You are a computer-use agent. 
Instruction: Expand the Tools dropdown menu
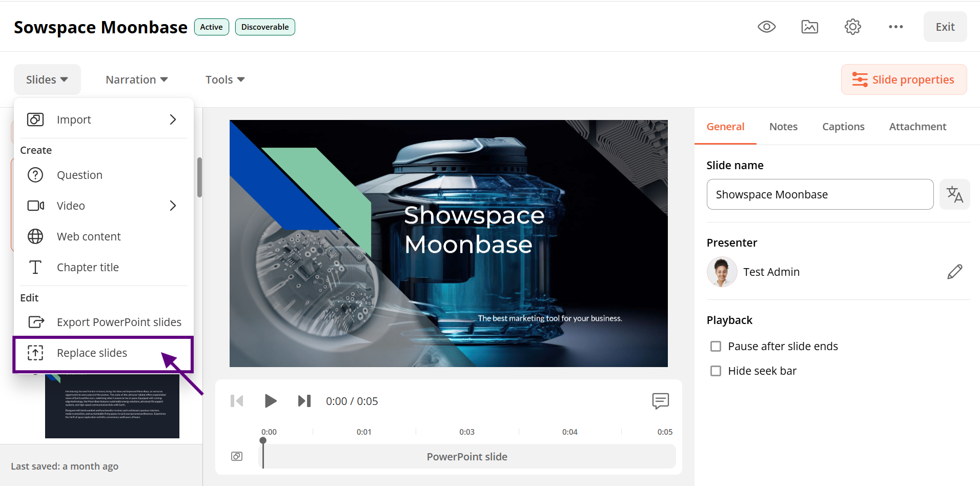(225, 79)
